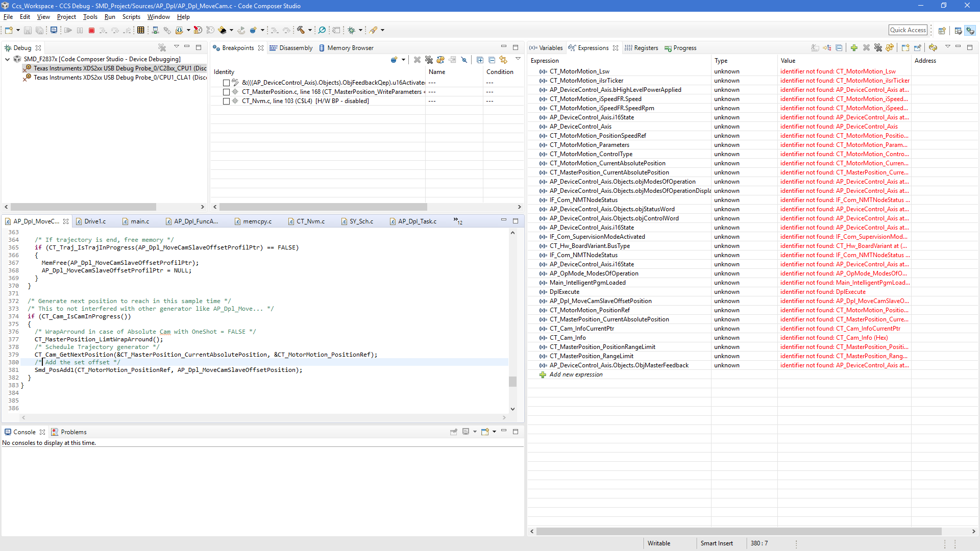Image resolution: width=980 pixels, height=551 pixels.
Task: Open the hidden editor tabs overflow list
Action: click(x=458, y=221)
